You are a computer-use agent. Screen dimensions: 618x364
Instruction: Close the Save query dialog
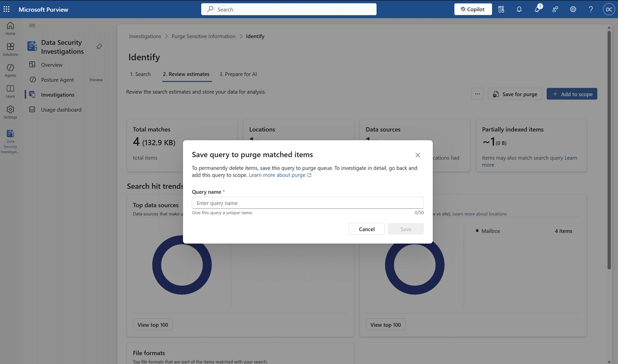[x=418, y=155]
